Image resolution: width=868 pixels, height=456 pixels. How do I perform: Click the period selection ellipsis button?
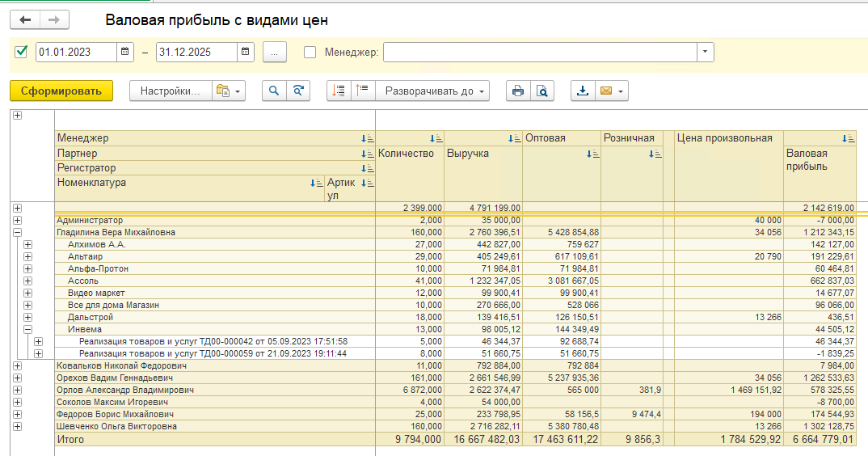274,52
